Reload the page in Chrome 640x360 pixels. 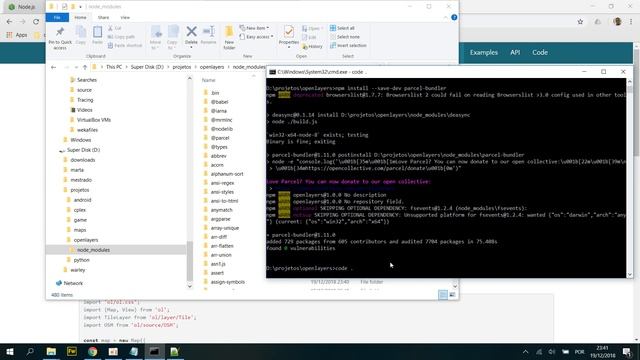tap(36, 22)
